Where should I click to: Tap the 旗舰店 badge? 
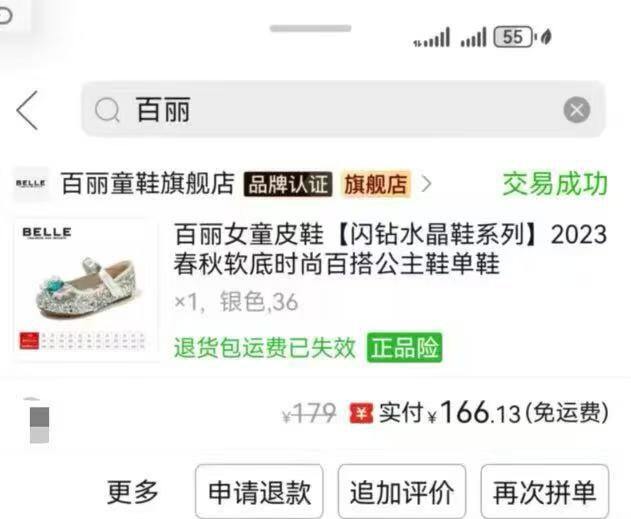pyautogui.click(x=375, y=184)
